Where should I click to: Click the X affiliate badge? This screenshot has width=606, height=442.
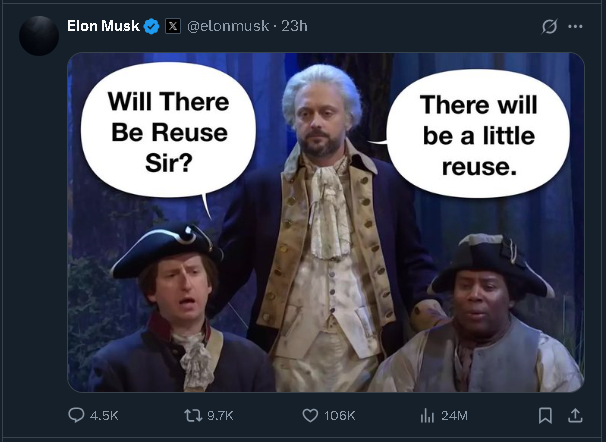[x=172, y=26]
